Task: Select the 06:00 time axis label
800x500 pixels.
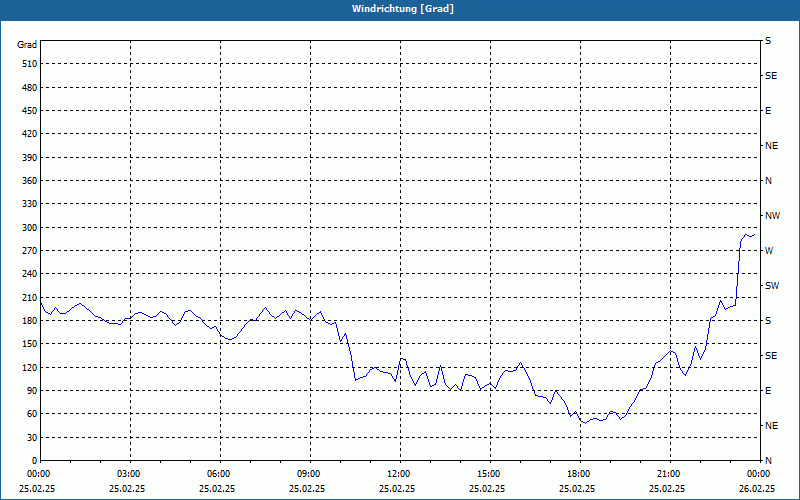Action: (x=220, y=474)
